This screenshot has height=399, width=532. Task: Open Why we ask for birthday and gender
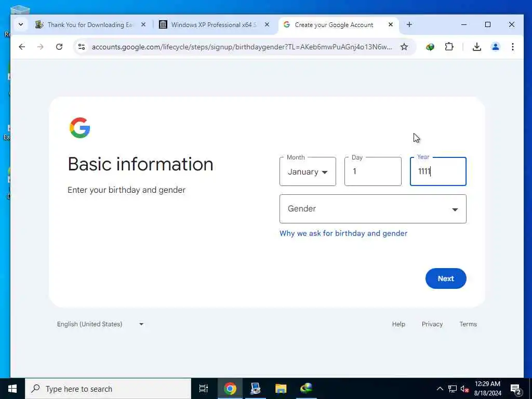343,233
